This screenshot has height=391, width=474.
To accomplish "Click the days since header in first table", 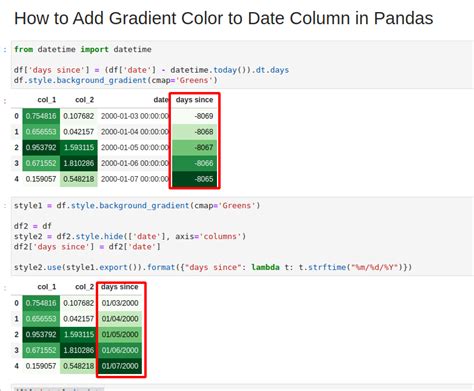I will tap(194, 100).
